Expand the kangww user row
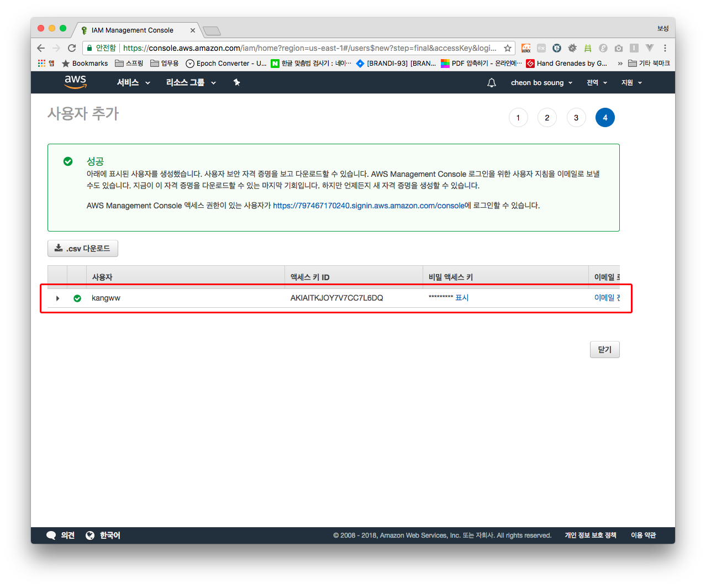706x588 pixels. pyautogui.click(x=57, y=298)
